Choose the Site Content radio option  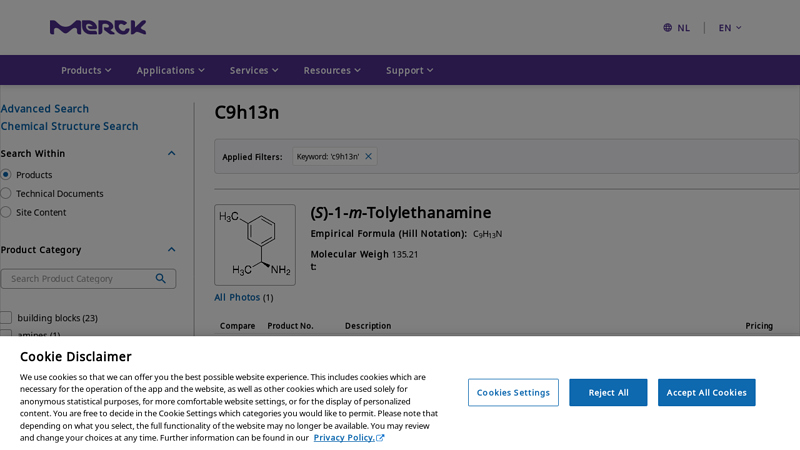[6, 212]
